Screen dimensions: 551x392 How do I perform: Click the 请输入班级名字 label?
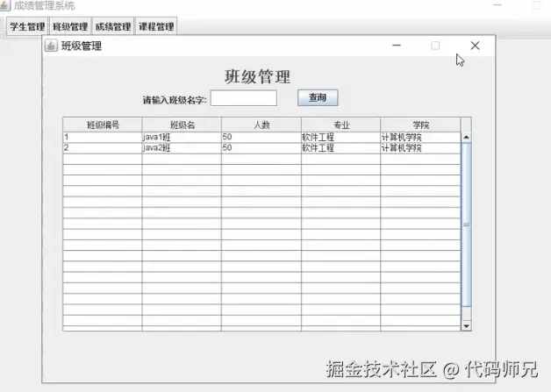click(175, 100)
